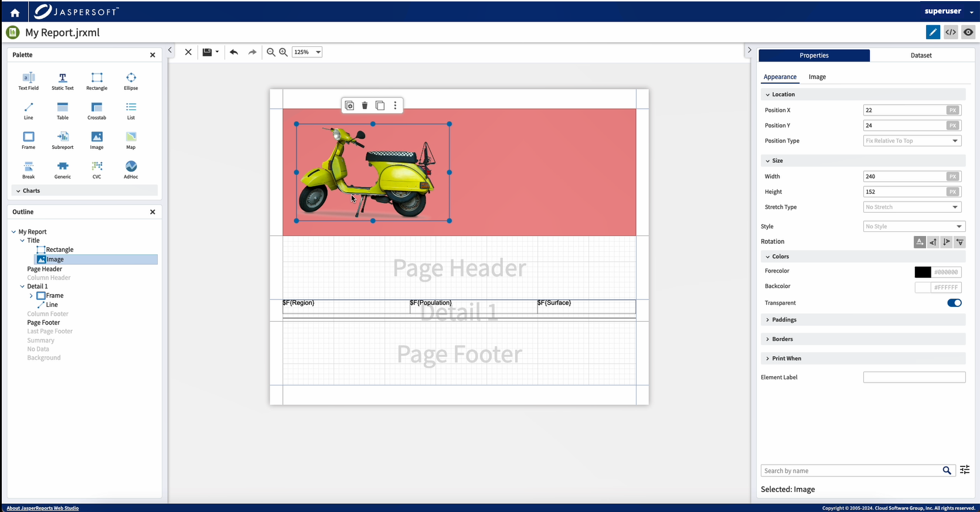Delete the selected image via trash icon
The height and width of the screenshot is (512, 980).
point(365,105)
